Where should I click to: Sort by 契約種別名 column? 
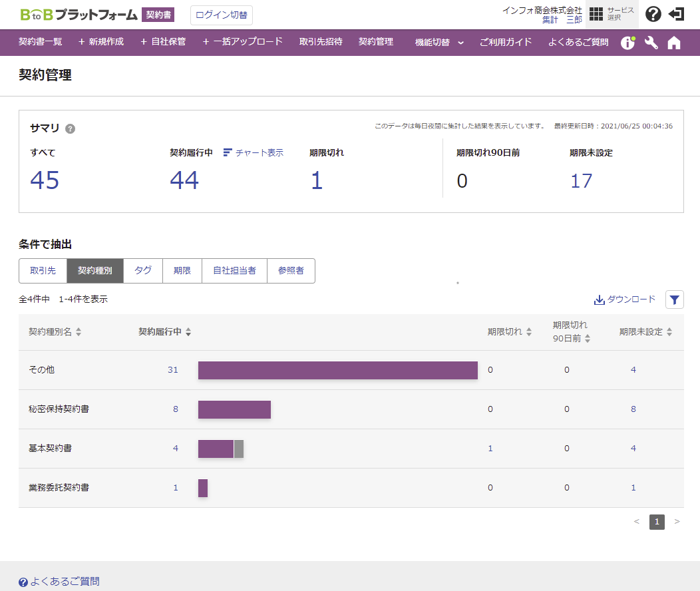(x=55, y=332)
